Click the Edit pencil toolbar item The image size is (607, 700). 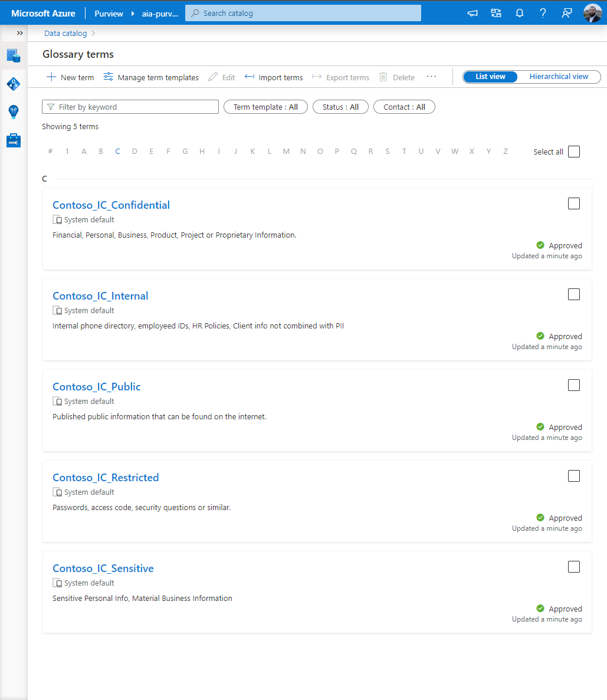[x=222, y=77]
